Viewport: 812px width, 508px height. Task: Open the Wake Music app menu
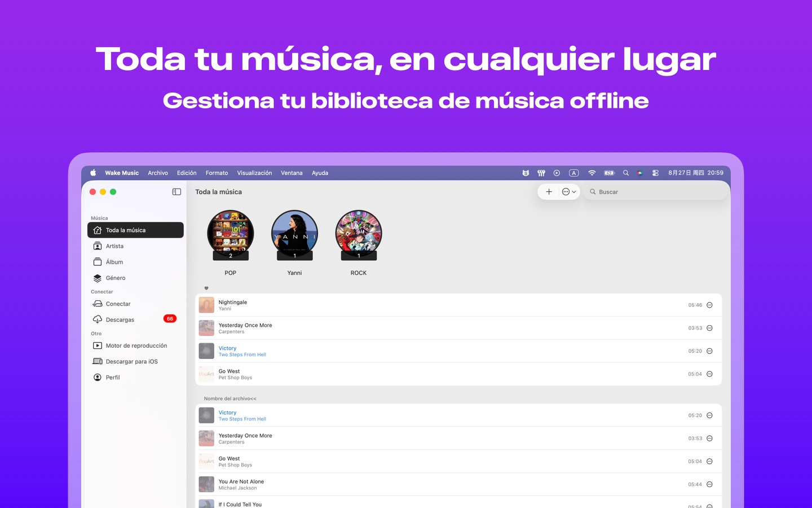coord(122,173)
